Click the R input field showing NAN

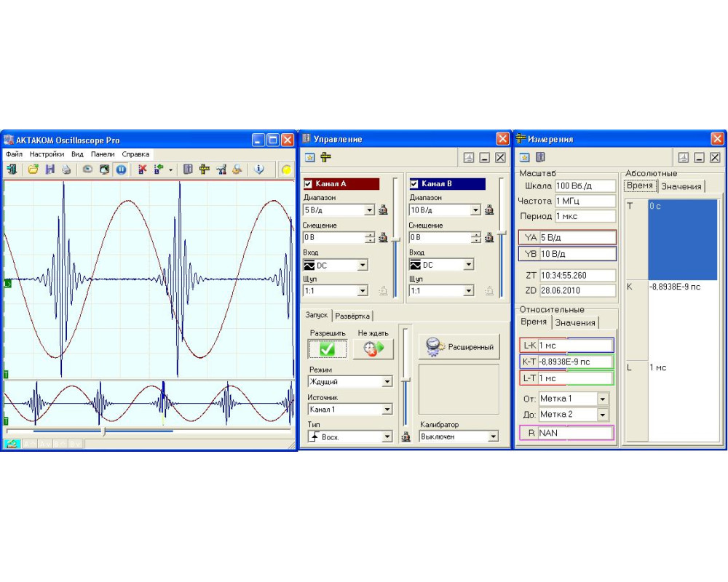tap(575, 433)
